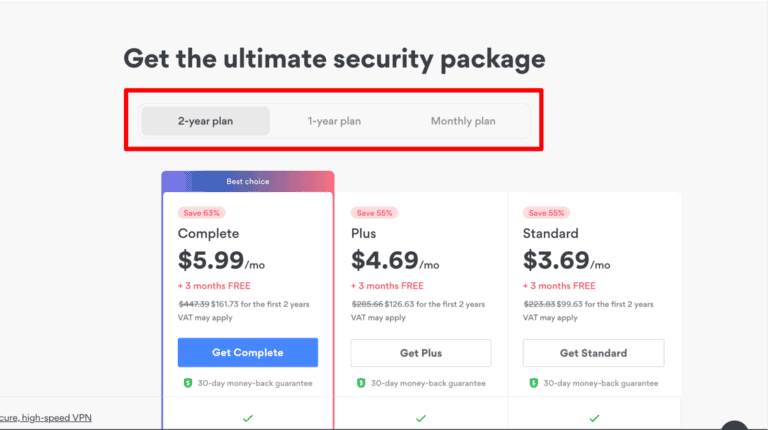Click the green checkmark in the Plus column
768x430 pixels.
point(421,418)
